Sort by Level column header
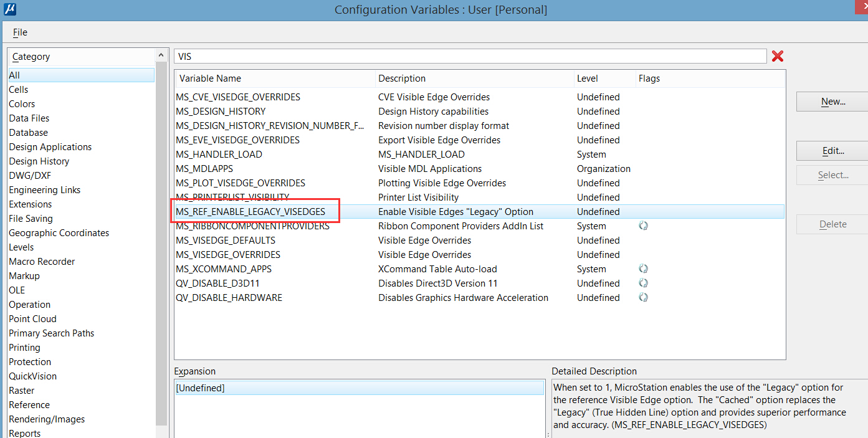868x438 pixels. click(604, 79)
